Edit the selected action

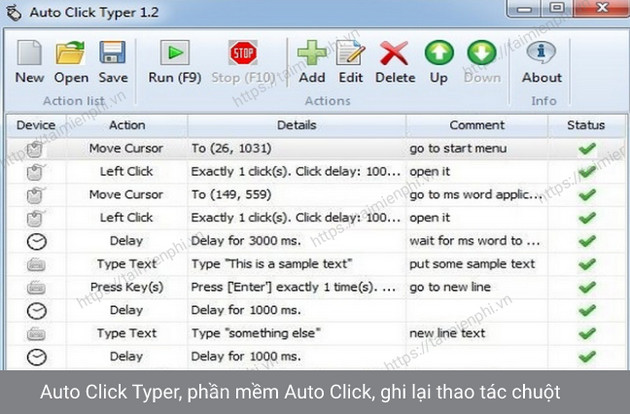[350, 62]
